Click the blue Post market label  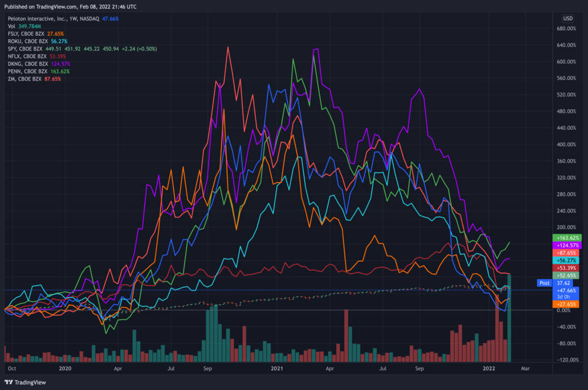[x=544, y=283]
